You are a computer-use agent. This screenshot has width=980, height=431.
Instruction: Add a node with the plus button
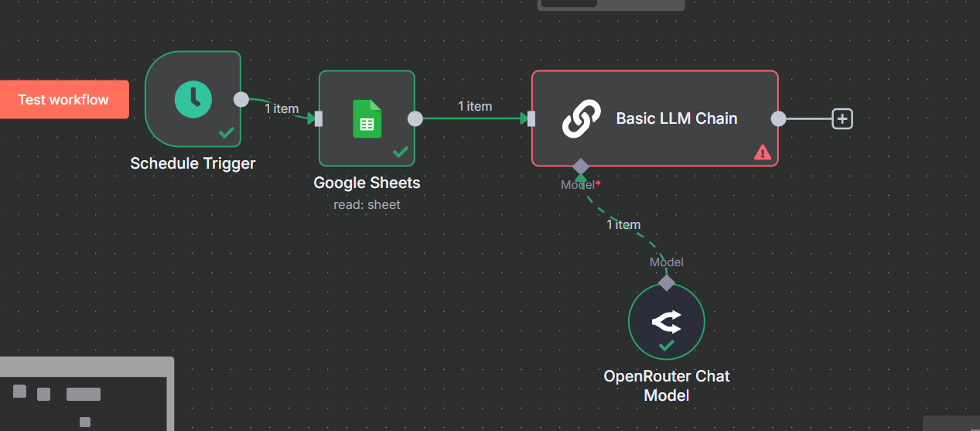point(842,118)
